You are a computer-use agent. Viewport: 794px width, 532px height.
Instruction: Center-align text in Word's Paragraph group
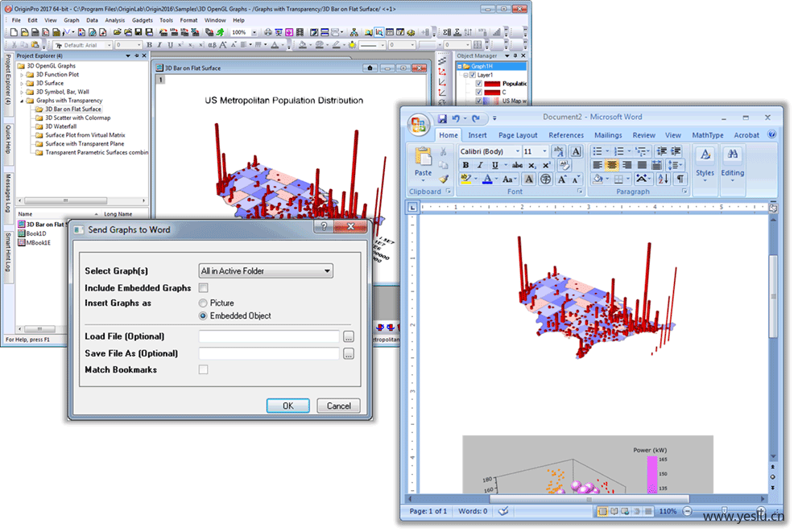(x=612, y=165)
